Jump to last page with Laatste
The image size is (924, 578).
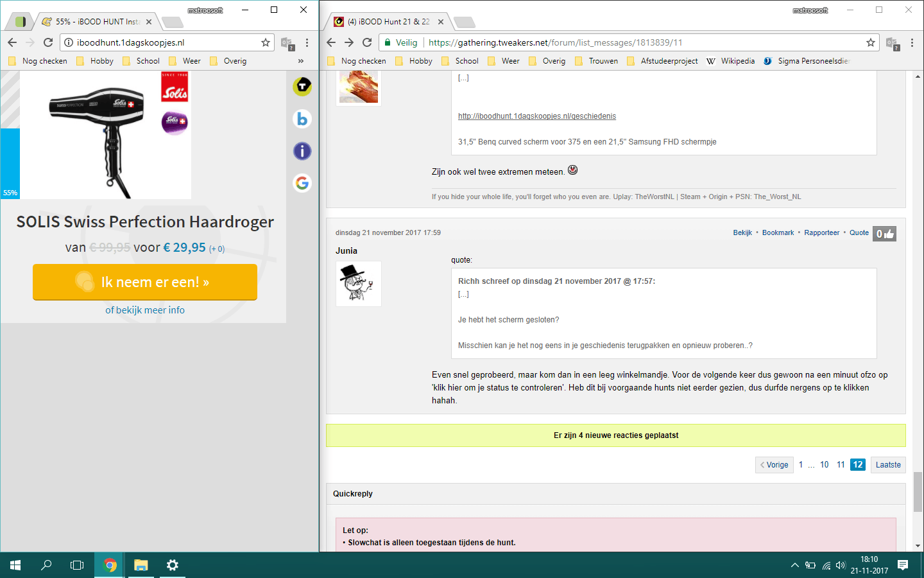click(x=888, y=465)
